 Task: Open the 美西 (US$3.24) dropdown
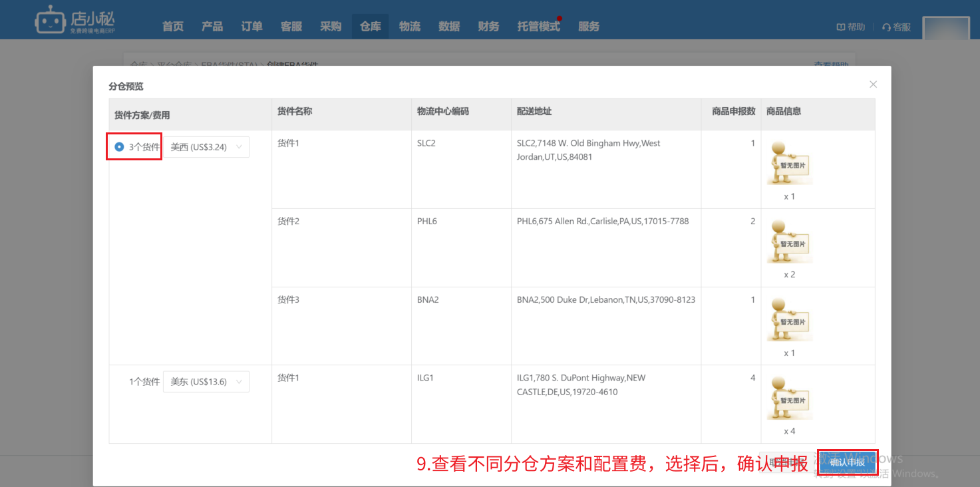206,147
